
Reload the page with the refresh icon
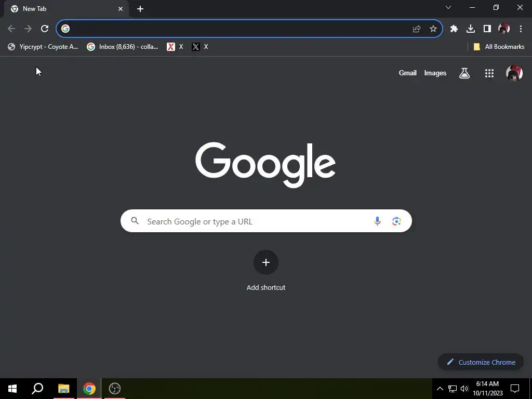[x=45, y=29]
